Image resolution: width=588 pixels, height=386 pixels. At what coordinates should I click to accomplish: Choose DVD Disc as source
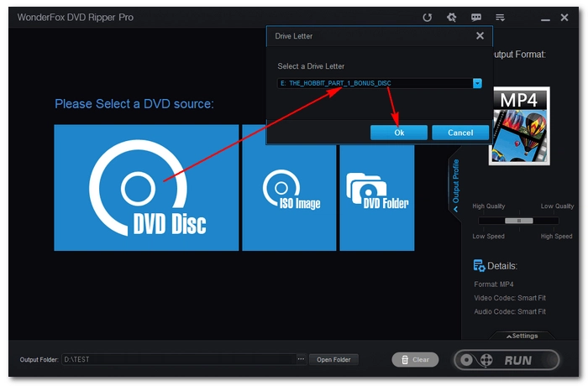point(146,188)
